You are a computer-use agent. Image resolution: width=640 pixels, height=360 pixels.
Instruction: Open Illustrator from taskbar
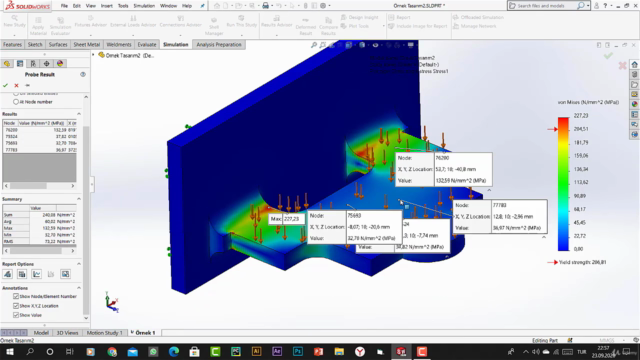256,351
